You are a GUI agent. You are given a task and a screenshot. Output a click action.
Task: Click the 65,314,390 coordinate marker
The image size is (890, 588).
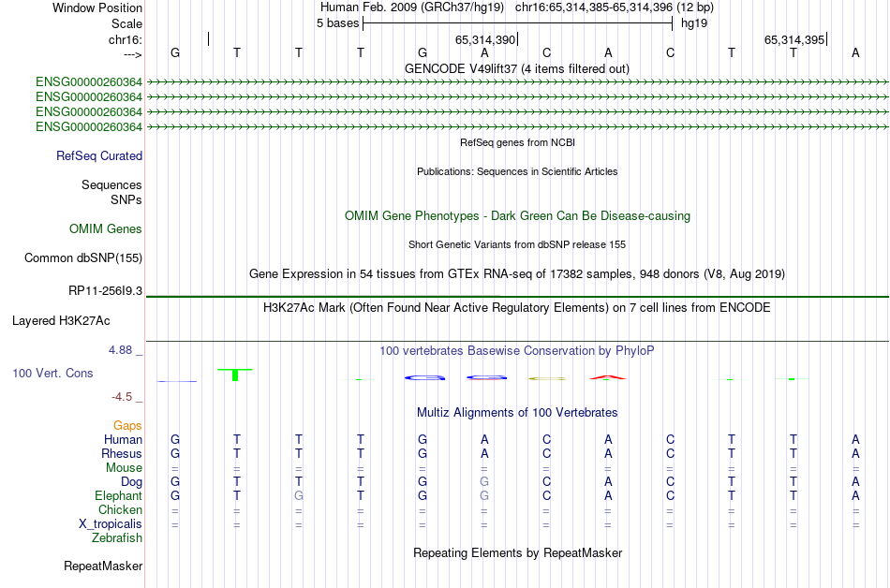[x=485, y=39]
